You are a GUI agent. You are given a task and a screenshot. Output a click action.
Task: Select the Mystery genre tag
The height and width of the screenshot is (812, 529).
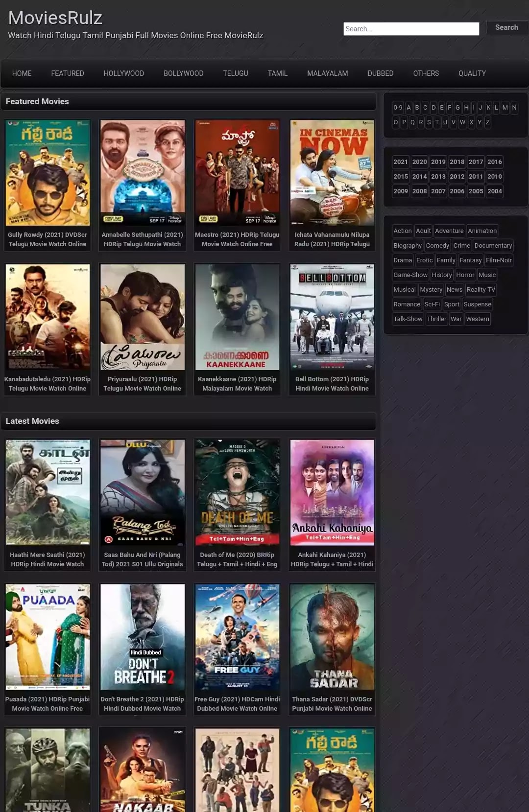(x=431, y=290)
